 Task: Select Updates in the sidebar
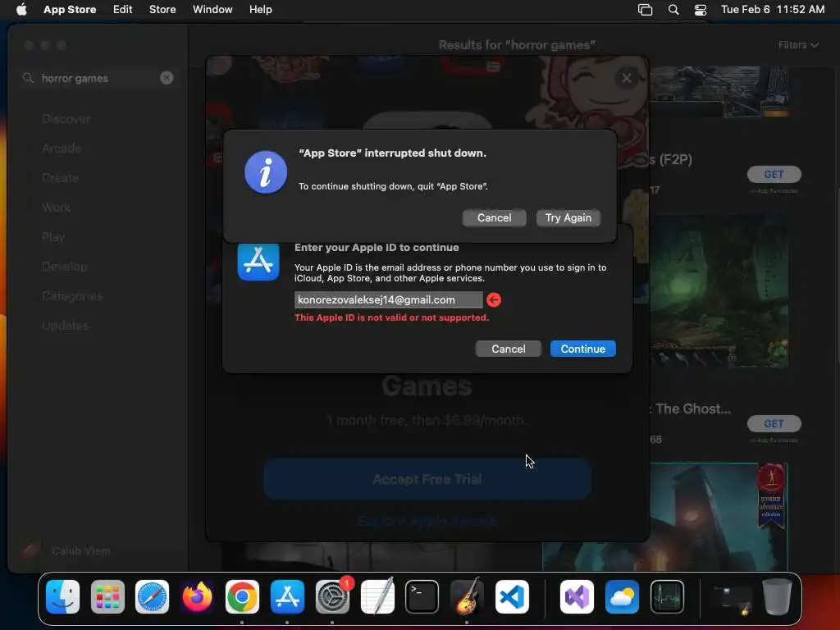[66, 325]
